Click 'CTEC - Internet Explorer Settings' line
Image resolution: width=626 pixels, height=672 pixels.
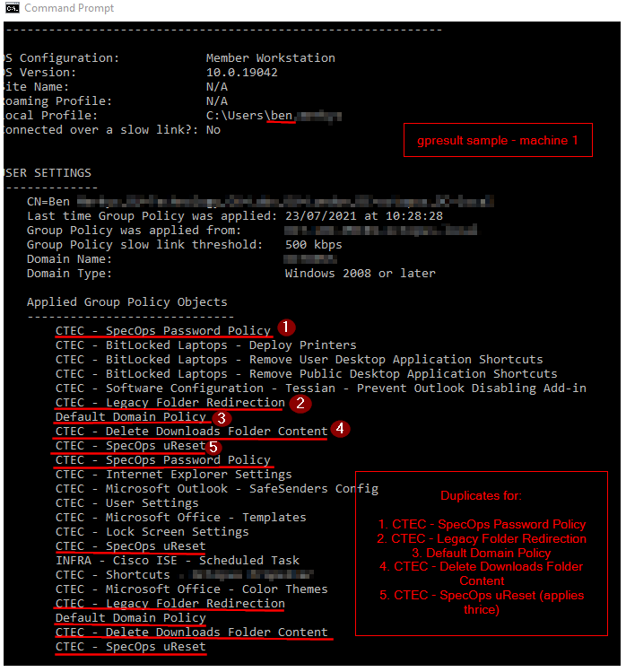[174, 475]
